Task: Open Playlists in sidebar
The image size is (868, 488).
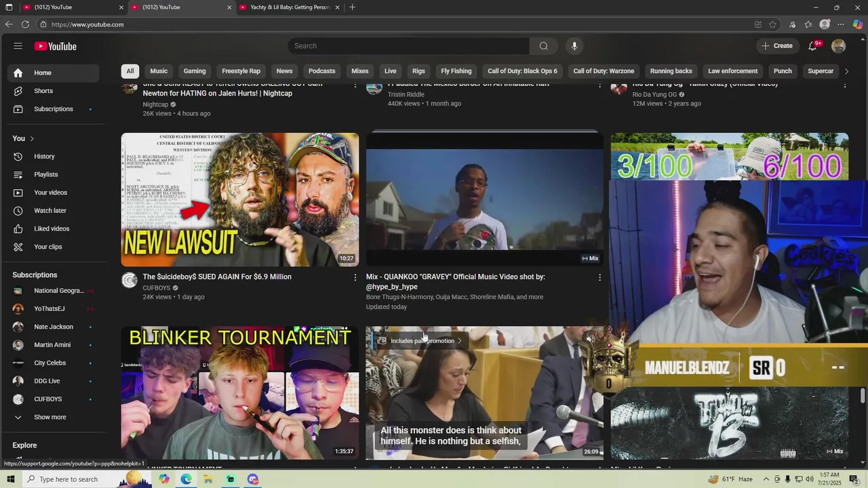Action: (x=53, y=175)
